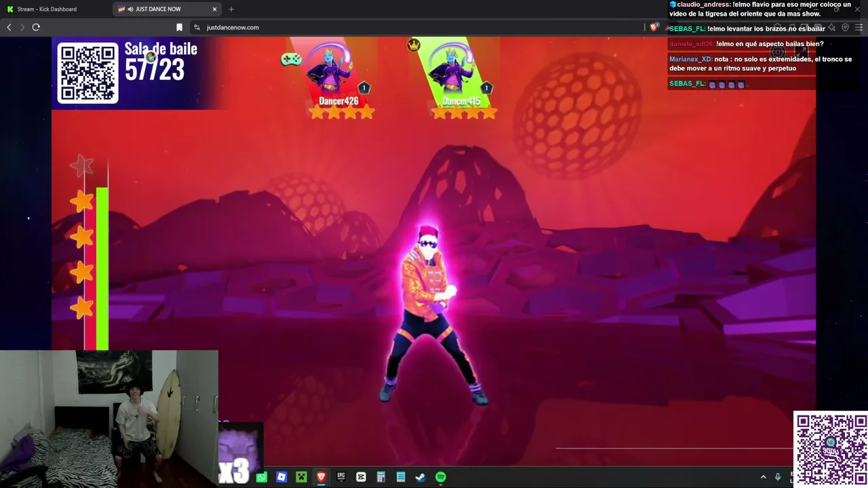Click the emotes in SEBAS_FL's last message
The height and width of the screenshot is (488, 868).
pyautogui.click(x=727, y=85)
